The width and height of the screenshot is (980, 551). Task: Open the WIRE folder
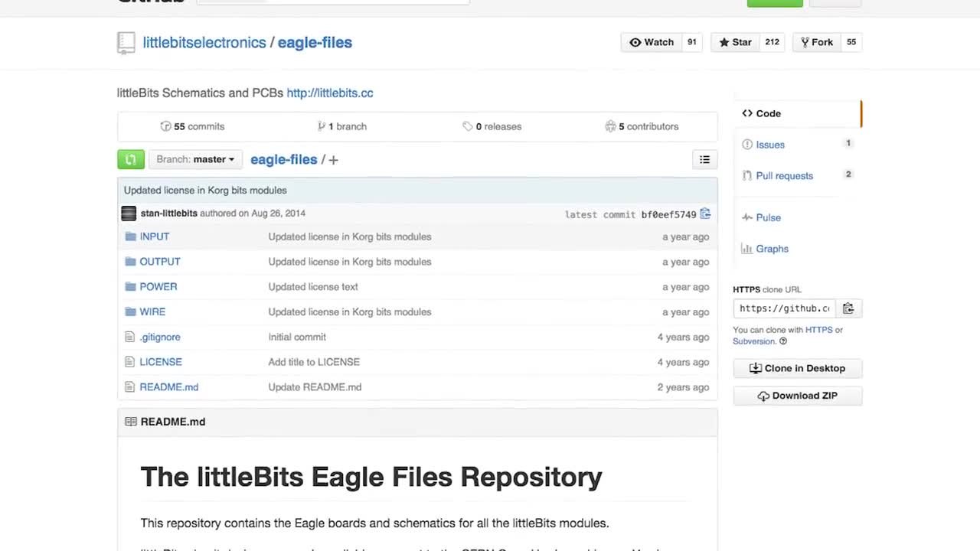pyautogui.click(x=152, y=312)
